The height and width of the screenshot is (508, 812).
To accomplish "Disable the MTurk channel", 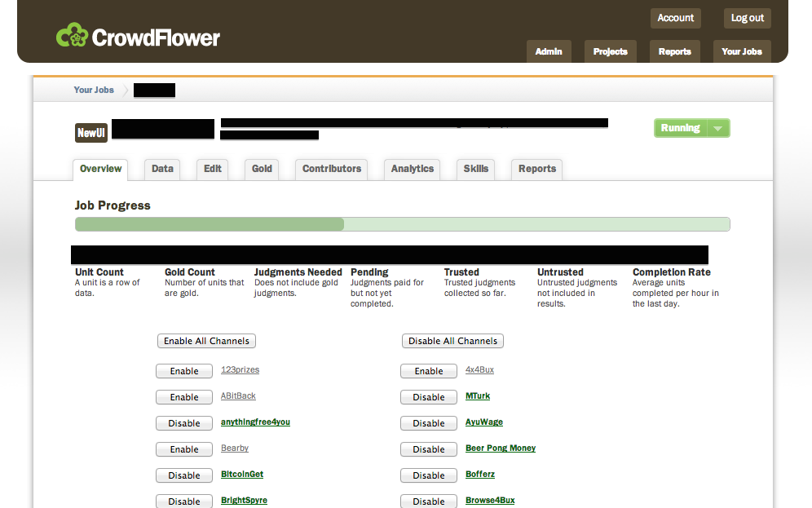I will pyautogui.click(x=429, y=397).
